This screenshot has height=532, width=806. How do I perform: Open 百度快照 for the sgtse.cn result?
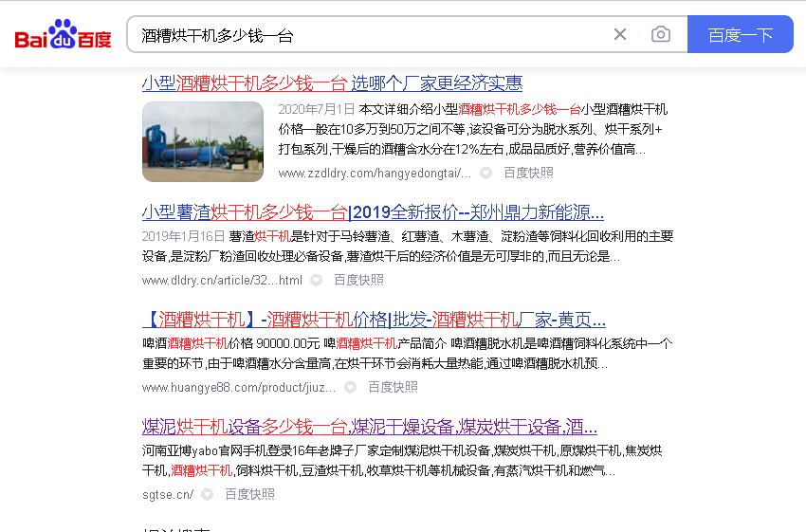click(249, 494)
